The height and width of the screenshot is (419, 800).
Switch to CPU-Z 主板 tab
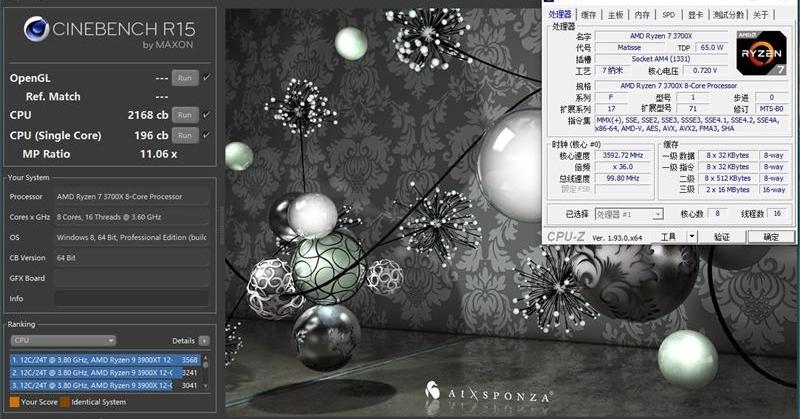point(615,15)
